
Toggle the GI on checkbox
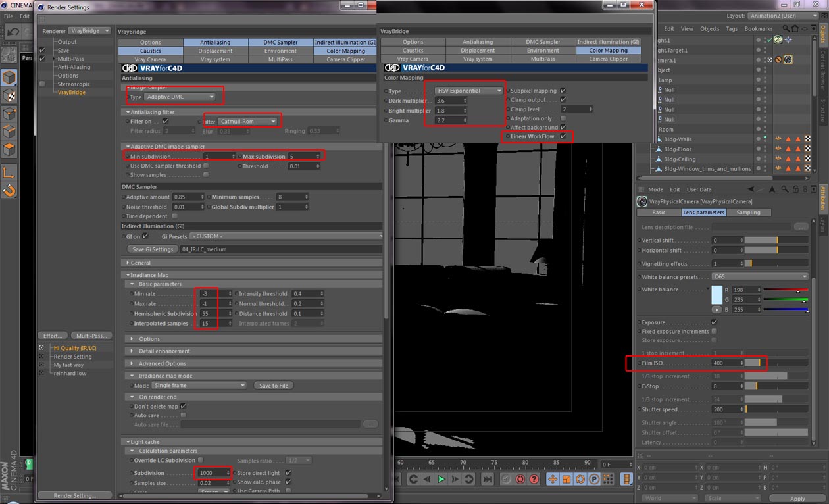(x=145, y=236)
